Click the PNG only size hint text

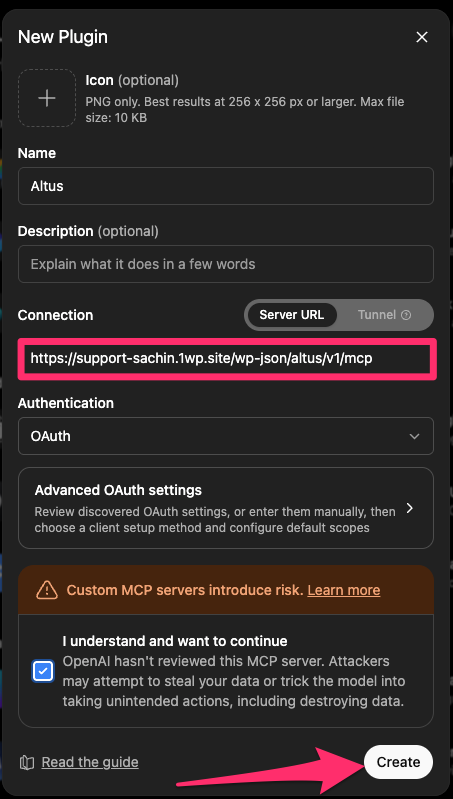pyautogui.click(x=245, y=110)
